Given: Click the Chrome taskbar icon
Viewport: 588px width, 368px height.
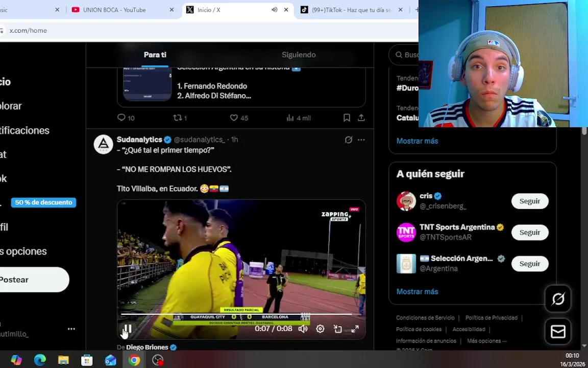Looking at the screenshot, I should click(134, 360).
